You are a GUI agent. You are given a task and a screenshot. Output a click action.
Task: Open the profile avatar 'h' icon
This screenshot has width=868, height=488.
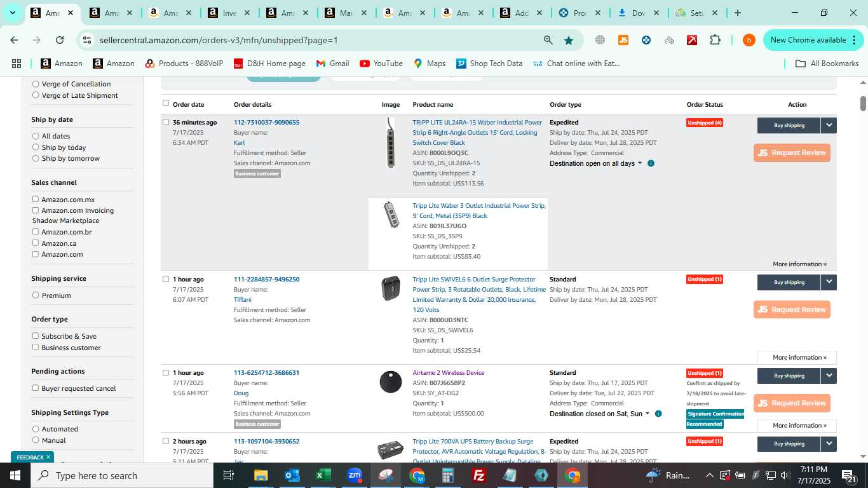(x=749, y=40)
